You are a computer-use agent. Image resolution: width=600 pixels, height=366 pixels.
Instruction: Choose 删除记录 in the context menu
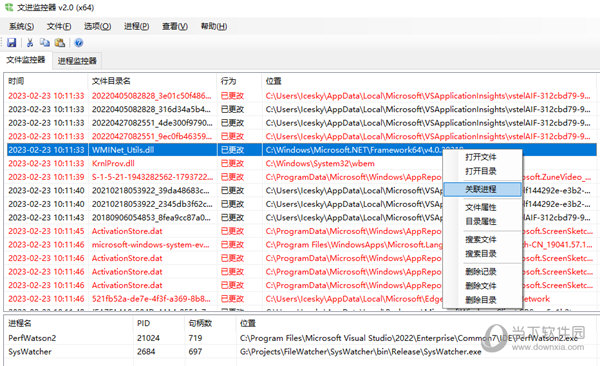[481, 272]
